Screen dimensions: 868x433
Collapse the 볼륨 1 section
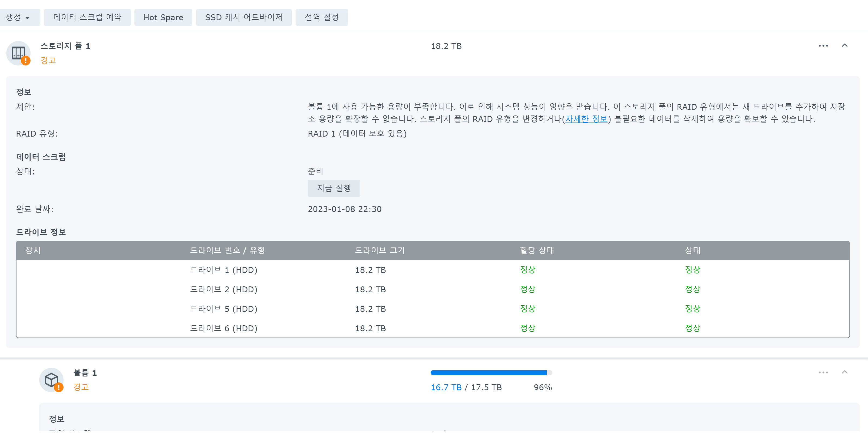click(x=844, y=372)
